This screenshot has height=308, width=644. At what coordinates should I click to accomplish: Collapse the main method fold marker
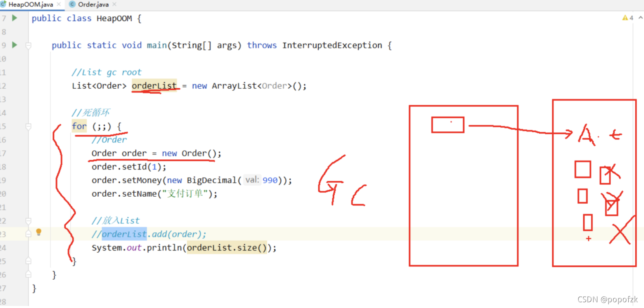[x=28, y=46]
